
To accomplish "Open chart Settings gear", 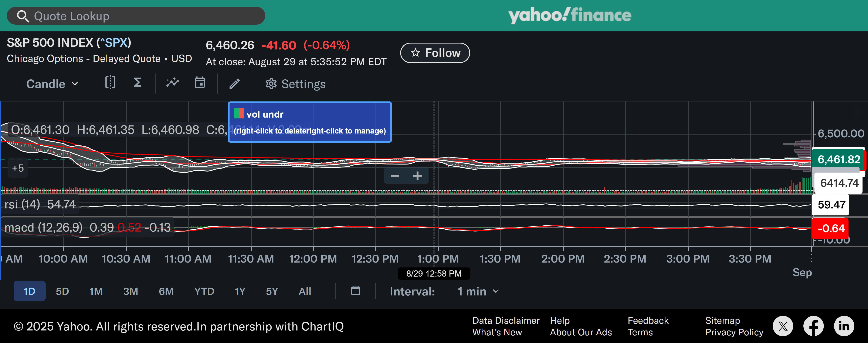I will point(295,84).
